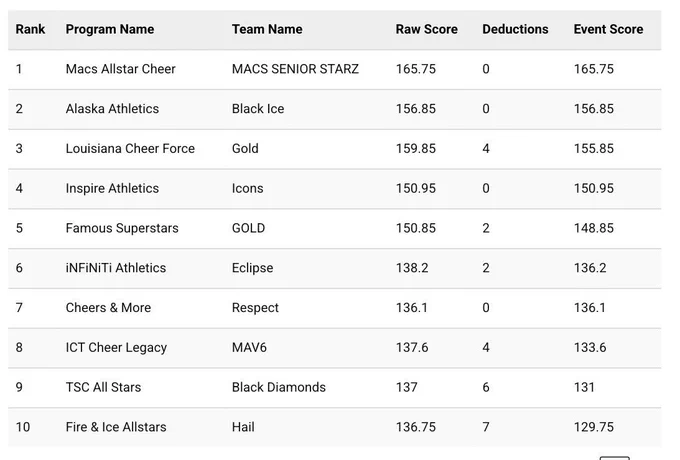680x460 pixels.
Task: Select the Eclipse team name
Action: point(252,268)
